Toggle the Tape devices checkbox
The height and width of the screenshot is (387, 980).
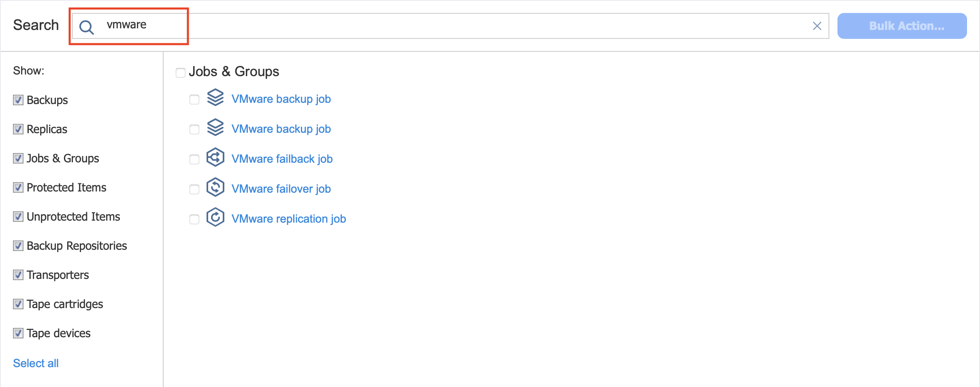[18, 333]
